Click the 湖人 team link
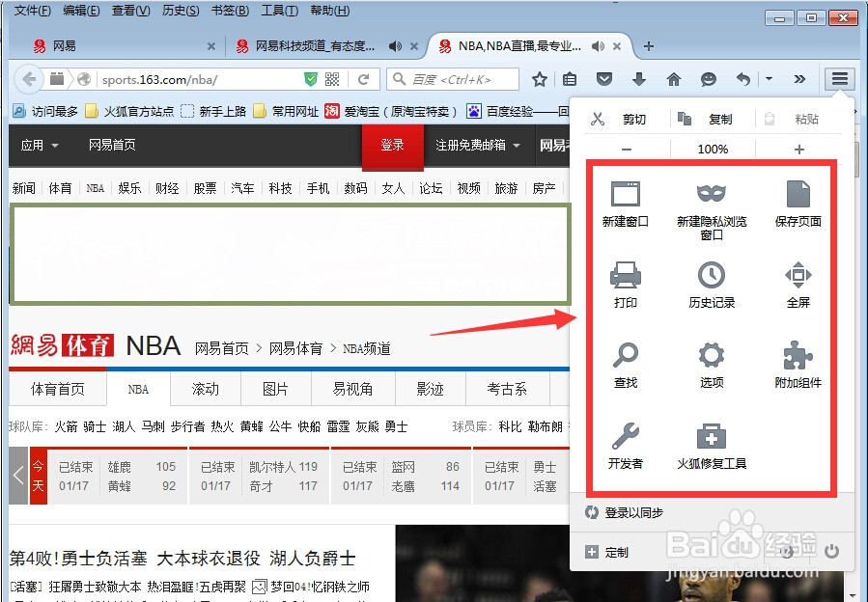868x602 pixels. click(x=124, y=426)
